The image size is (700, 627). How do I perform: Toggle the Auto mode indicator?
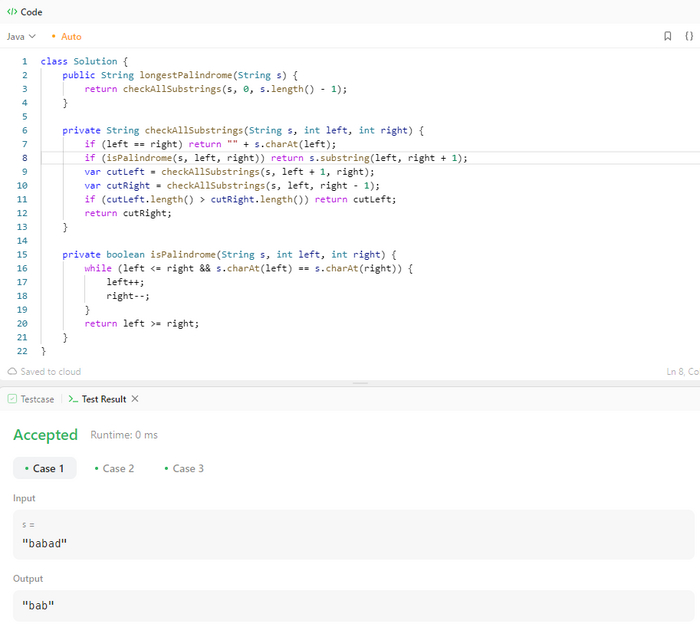click(x=66, y=36)
